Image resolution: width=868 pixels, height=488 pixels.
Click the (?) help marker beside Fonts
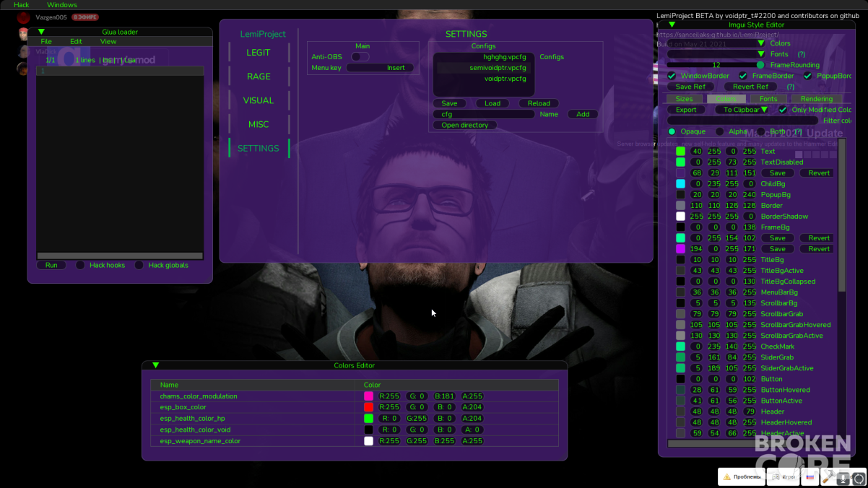pos(801,54)
